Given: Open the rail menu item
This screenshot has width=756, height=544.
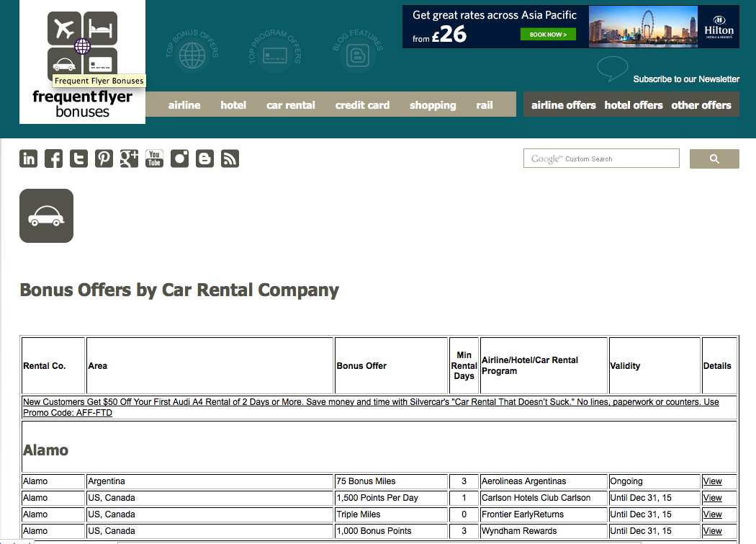Looking at the screenshot, I should tap(485, 104).
